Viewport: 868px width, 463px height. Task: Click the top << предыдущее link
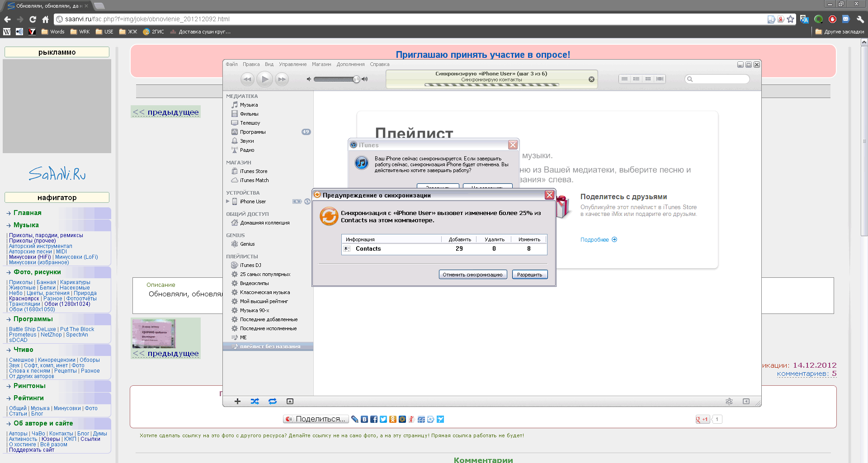pyautogui.click(x=165, y=112)
